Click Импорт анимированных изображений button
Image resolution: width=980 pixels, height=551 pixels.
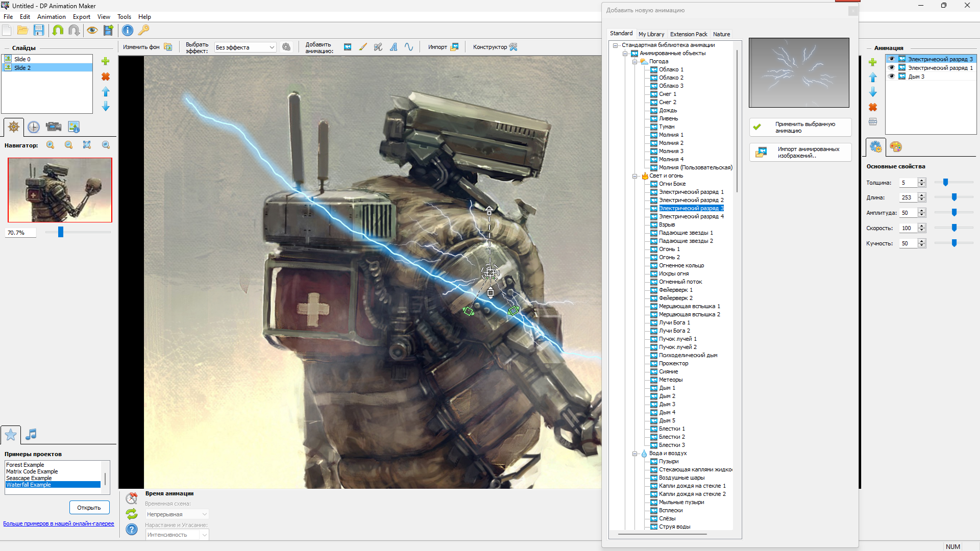800,153
